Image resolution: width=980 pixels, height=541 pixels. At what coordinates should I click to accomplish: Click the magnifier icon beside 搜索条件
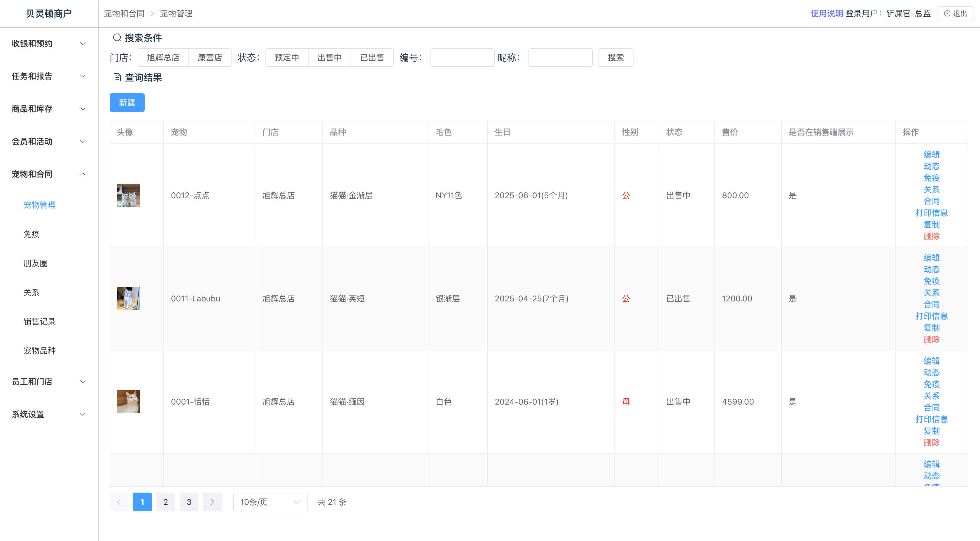pyautogui.click(x=117, y=38)
